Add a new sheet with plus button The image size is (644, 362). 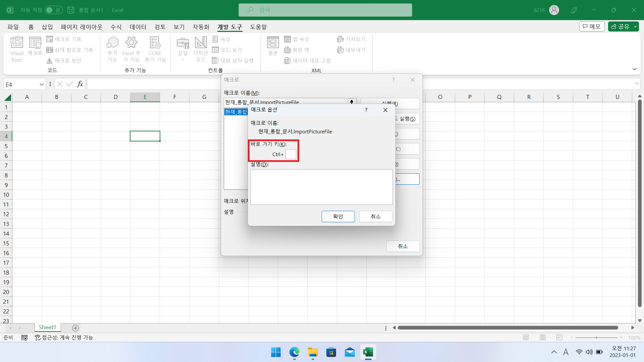(75, 328)
